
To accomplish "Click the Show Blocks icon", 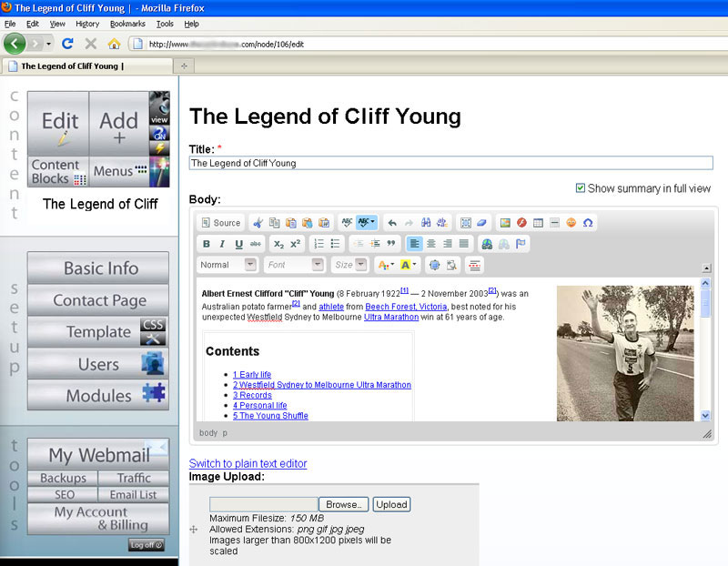I will (451, 265).
